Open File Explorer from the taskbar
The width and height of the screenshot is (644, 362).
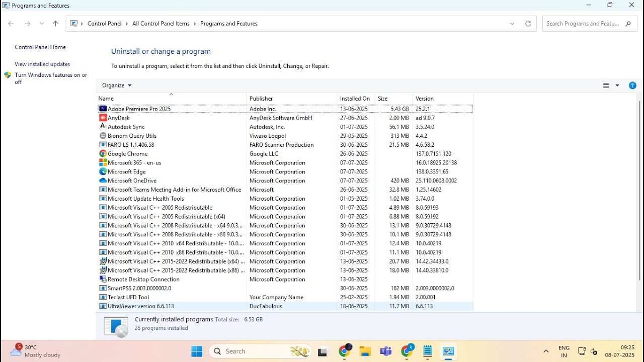[x=365, y=351]
